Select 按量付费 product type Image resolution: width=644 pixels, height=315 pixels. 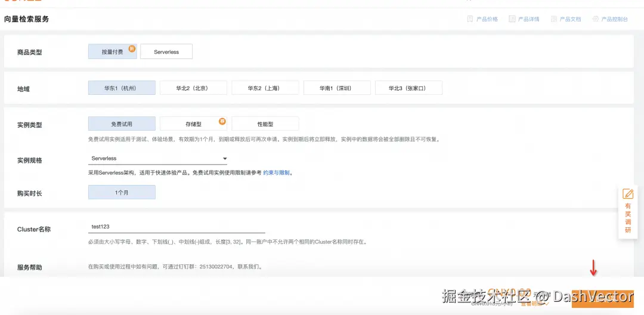click(x=113, y=52)
